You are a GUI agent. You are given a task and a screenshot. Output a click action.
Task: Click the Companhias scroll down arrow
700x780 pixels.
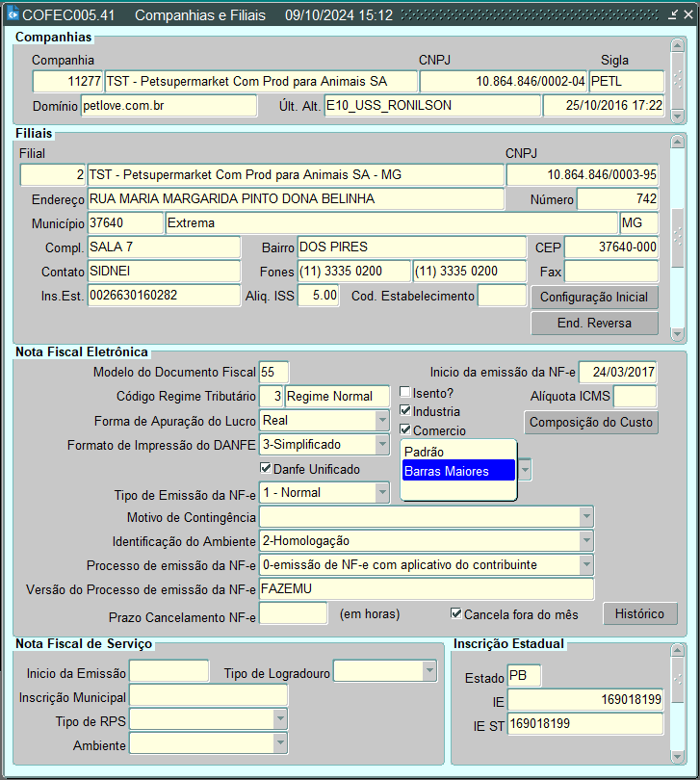(678, 114)
